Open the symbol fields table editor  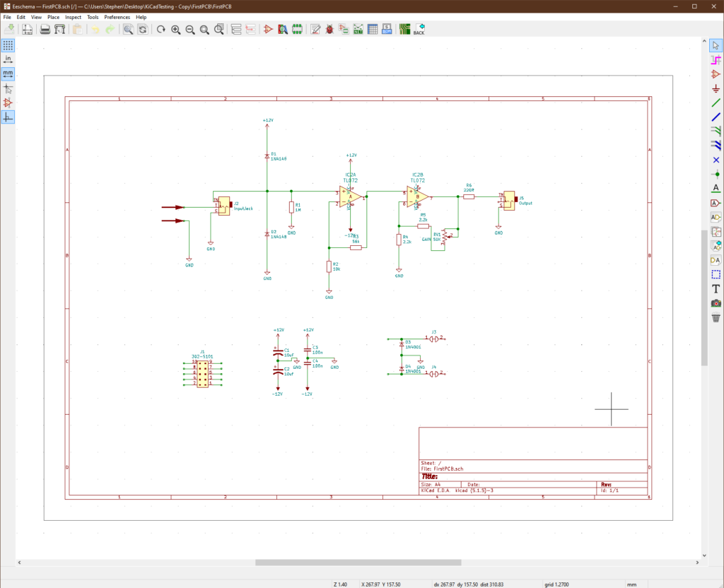click(373, 30)
